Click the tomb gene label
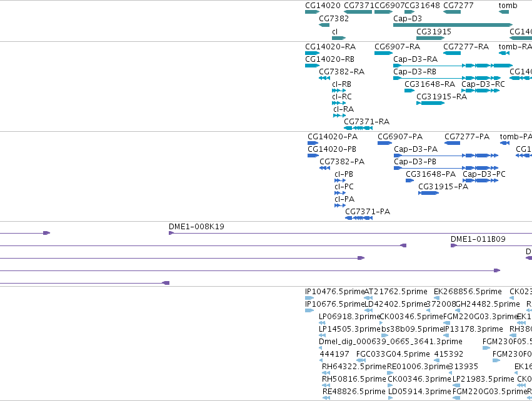Viewport: 532px width, 401px height. (508, 6)
